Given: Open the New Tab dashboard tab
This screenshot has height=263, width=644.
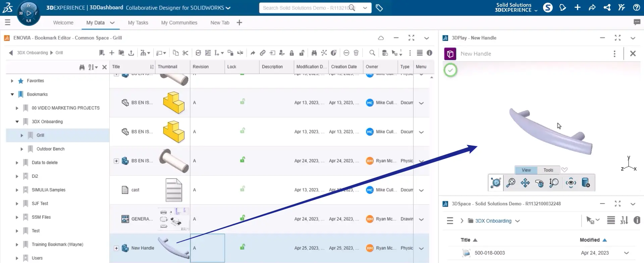Looking at the screenshot, I should [220, 23].
